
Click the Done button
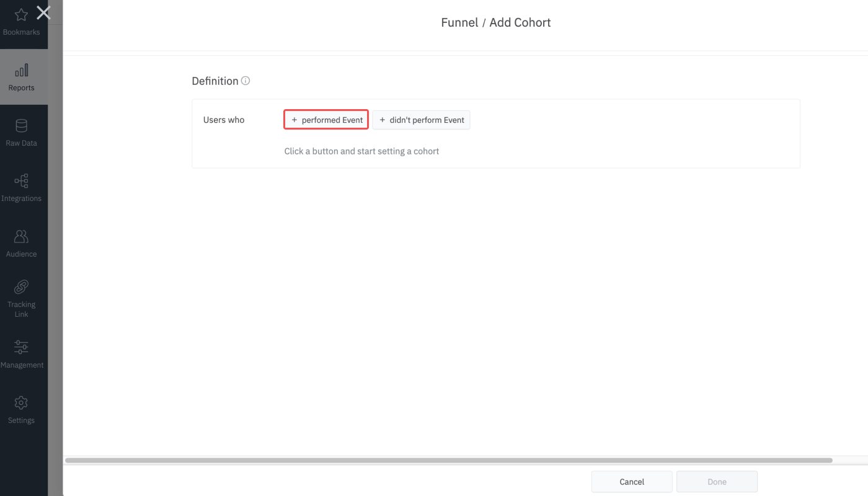pyautogui.click(x=717, y=482)
